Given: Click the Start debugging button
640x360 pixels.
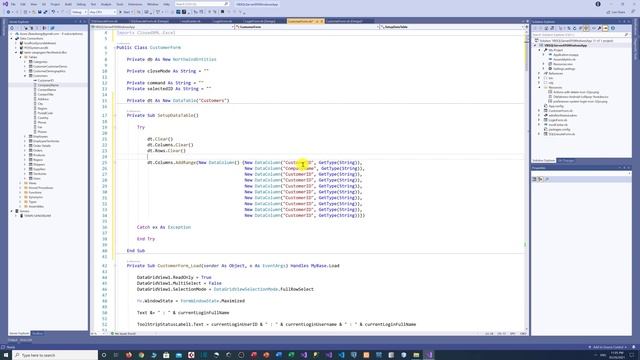Looking at the screenshot, I should [x=126, y=12].
